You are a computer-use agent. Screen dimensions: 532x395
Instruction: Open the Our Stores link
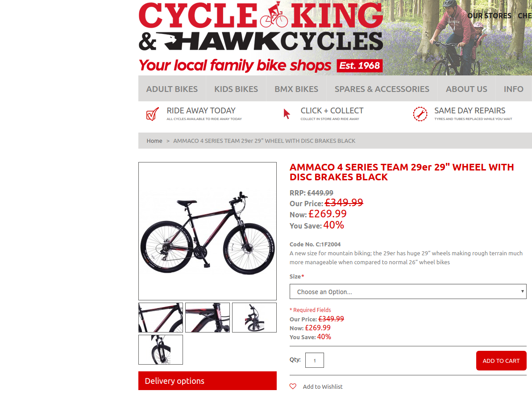point(489,16)
